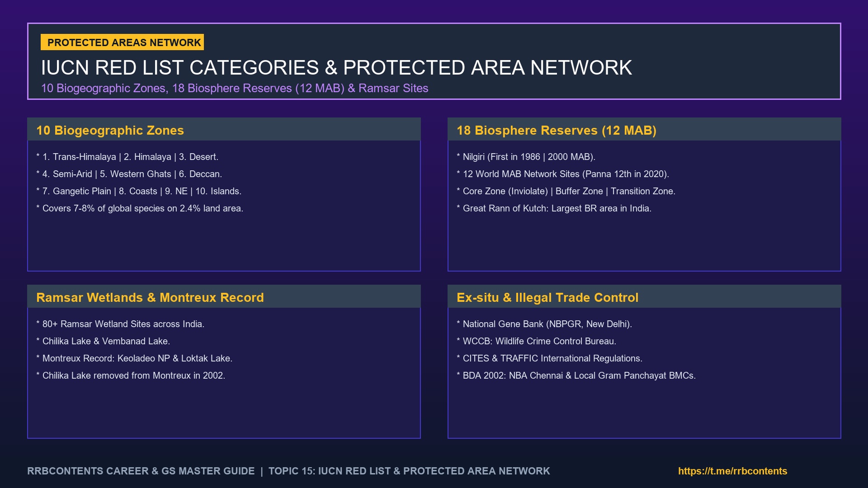The height and width of the screenshot is (488, 868).
Task: Select the 7-8% of global species line
Action: pyautogui.click(x=140, y=208)
